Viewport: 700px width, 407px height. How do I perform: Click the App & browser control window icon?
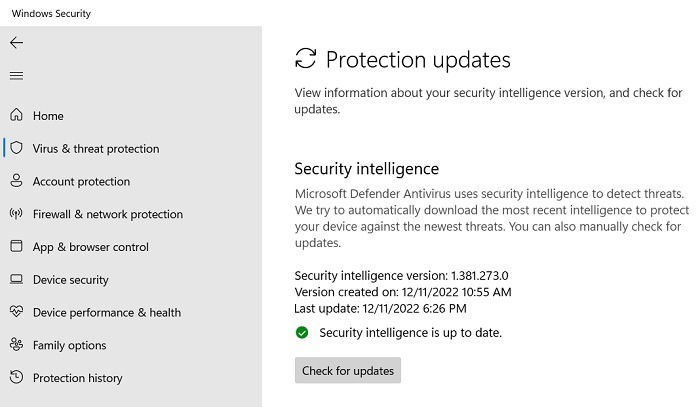coord(16,247)
